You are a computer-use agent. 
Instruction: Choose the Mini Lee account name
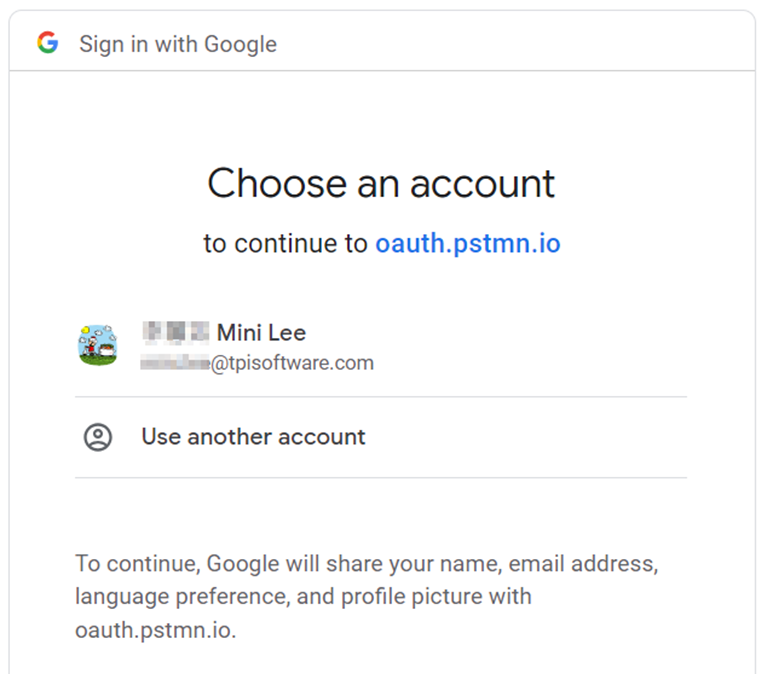(261, 333)
